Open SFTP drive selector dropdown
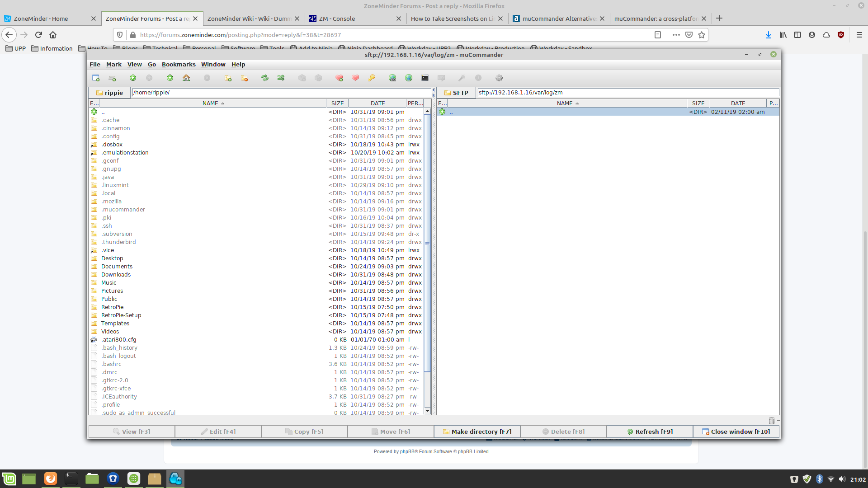 click(456, 93)
